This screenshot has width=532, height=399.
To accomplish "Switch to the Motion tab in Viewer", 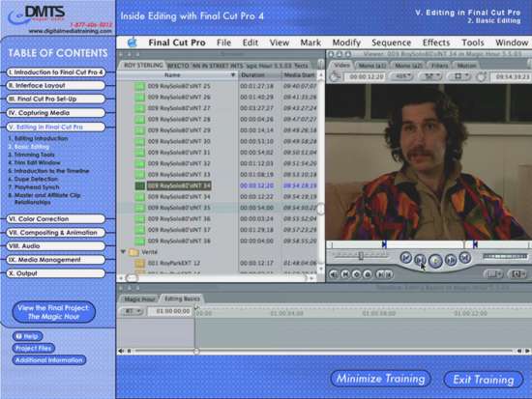I will 466,65.
